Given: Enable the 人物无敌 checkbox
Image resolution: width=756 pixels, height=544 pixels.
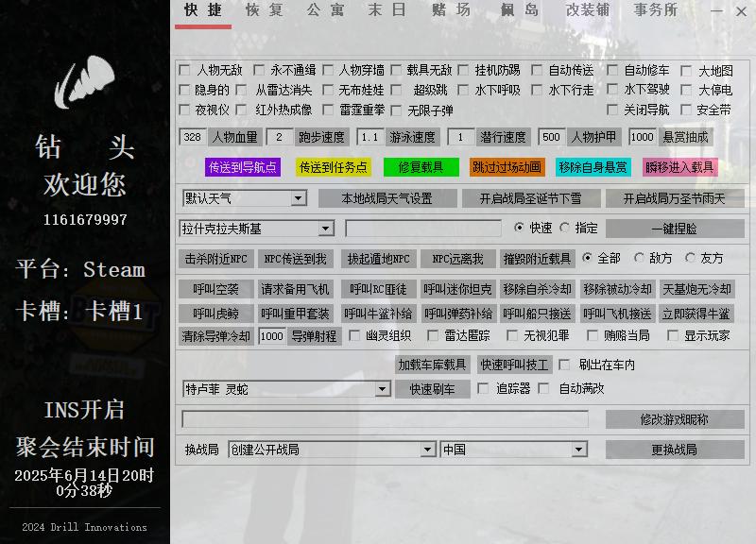Looking at the screenshot, I should (x=185, y=71).
